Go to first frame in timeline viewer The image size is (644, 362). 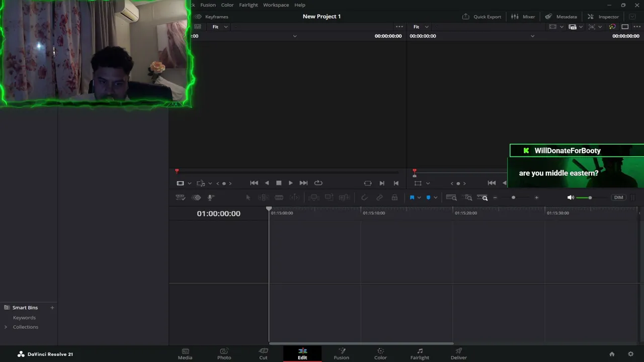[x=492, y=183]
